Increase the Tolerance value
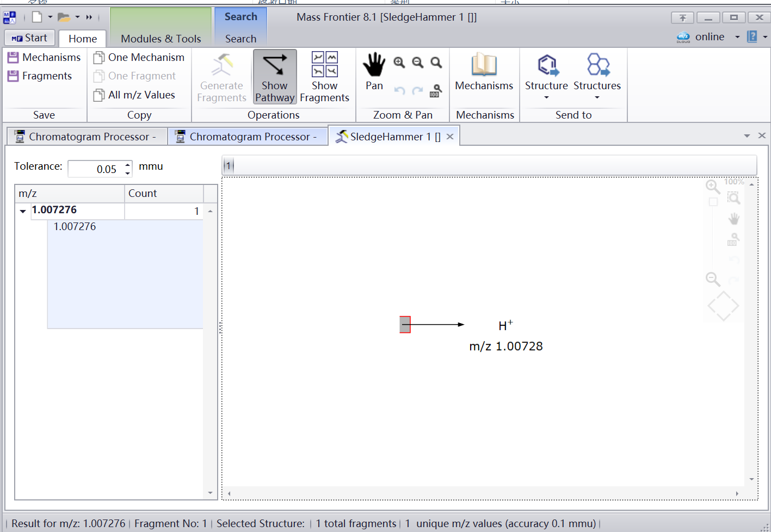 127,164
